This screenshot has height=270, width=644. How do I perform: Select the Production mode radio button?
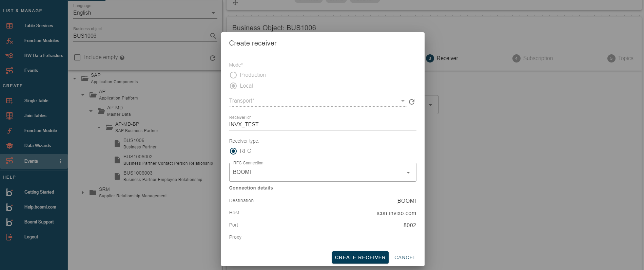point(233,75)
